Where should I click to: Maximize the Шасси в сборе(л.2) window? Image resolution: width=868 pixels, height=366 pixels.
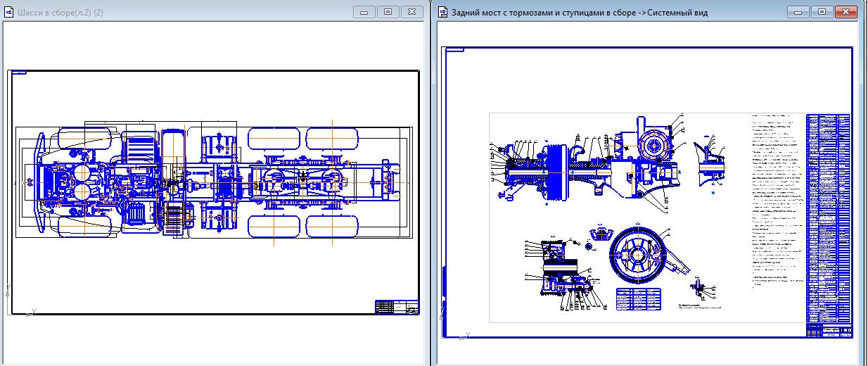[388, 12]
